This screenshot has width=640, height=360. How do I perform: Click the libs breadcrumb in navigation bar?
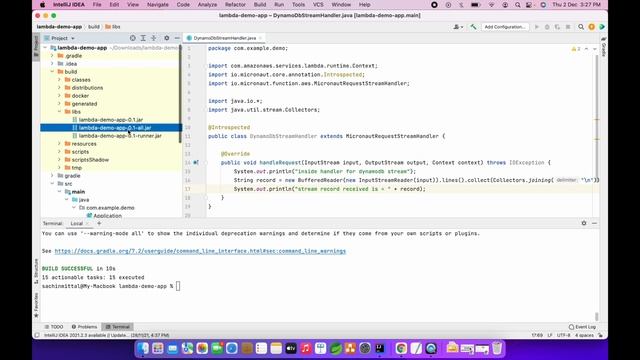pos(113,27)
